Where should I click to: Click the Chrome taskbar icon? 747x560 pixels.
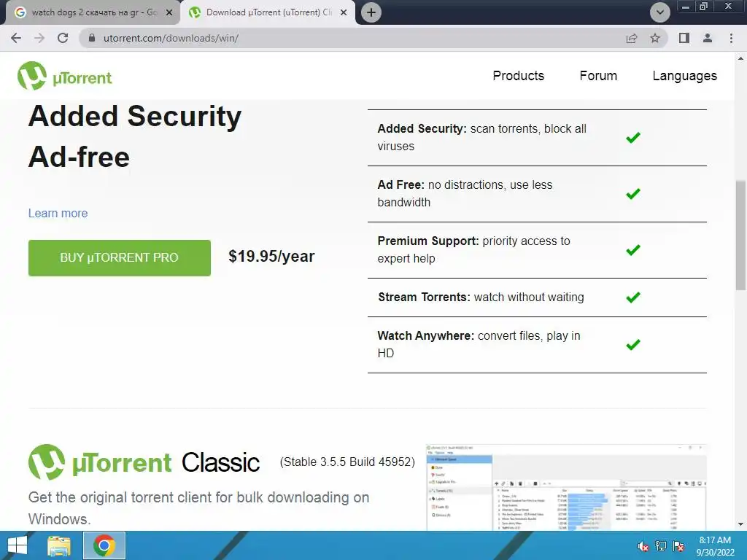coord(104,545)
